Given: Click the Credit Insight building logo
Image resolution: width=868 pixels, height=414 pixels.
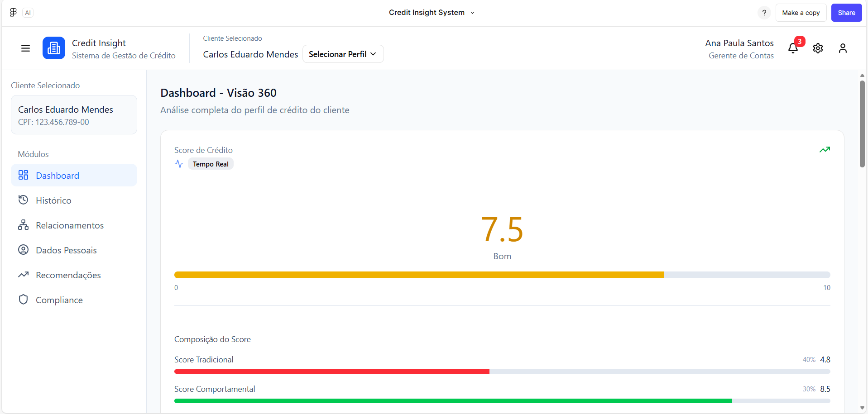Looking at the screenshot, I should [x=54, y=48].
